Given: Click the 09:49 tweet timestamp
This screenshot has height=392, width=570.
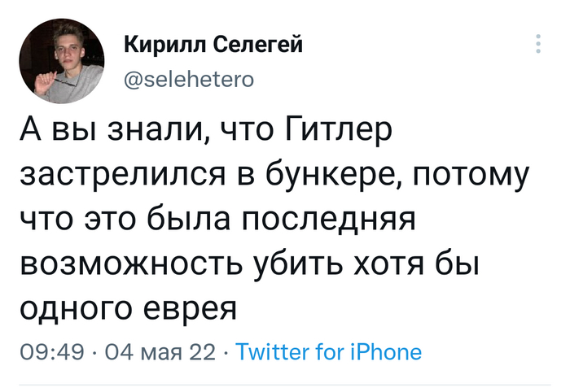Looking at the screenshot, I should [x=52, y=351].
